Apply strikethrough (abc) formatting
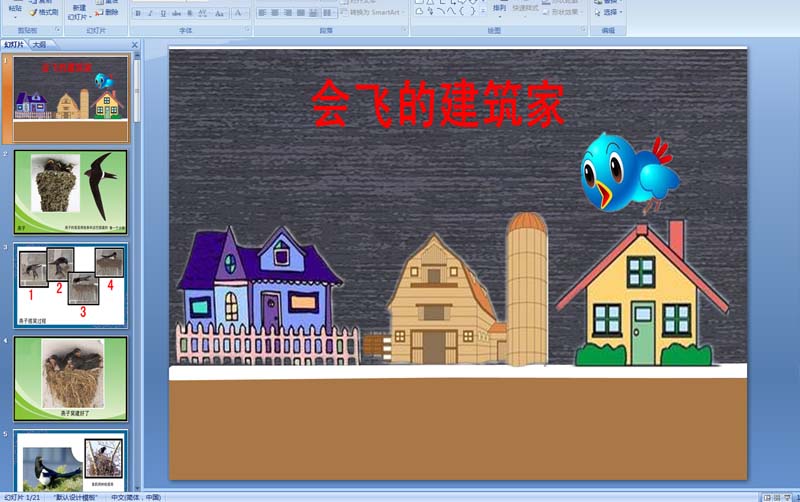 pyautogui.click(x=177, y=13)
